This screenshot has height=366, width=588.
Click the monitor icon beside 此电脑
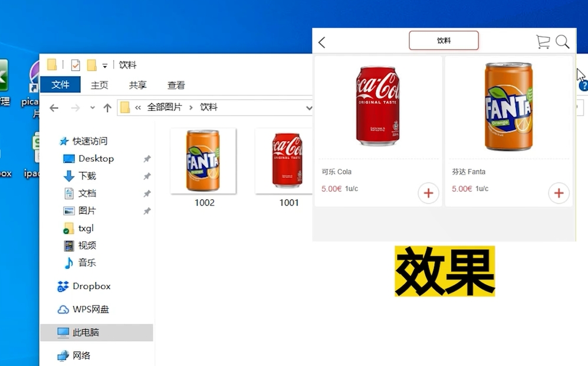[63, 332]
